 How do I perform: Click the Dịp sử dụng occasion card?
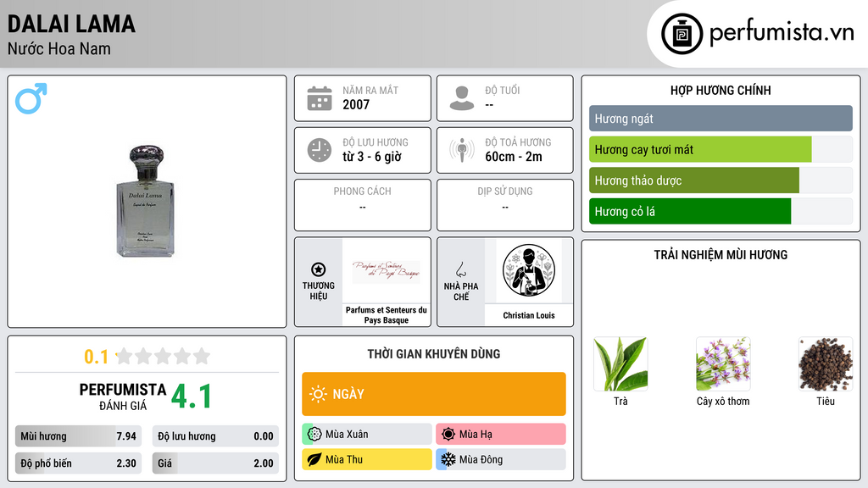[x=505, y=205]
